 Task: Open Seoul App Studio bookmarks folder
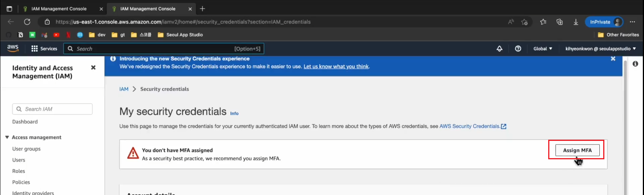[180, 35]
